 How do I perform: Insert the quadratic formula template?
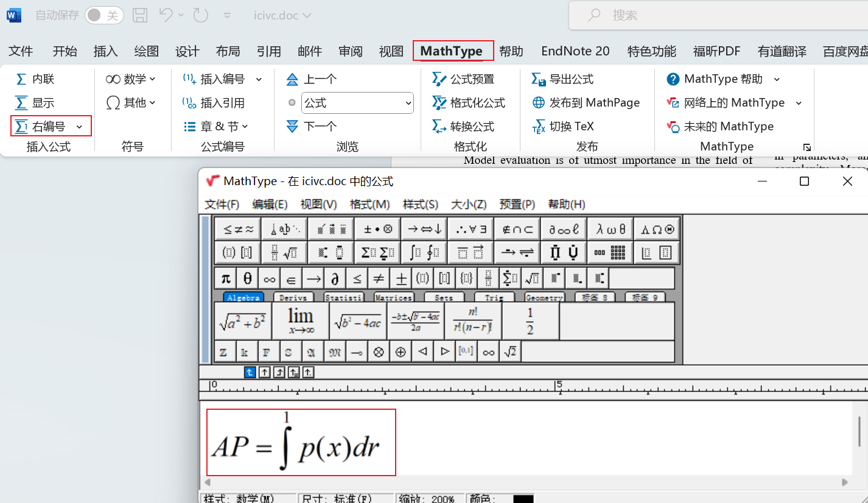click(417, 322)
